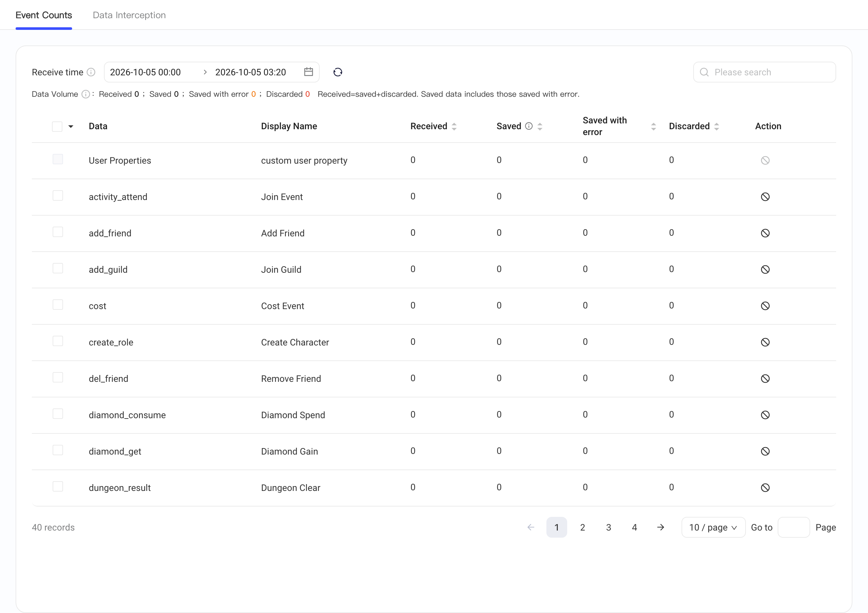Check the activity_attend row checkbox
Viewport: 868px width, 613px height.
pyautogui.click(x=58, y=196)
